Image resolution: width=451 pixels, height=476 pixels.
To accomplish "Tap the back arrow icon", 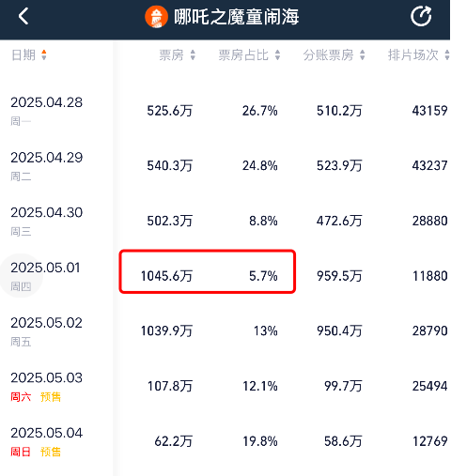I will [x=23, y=16].
